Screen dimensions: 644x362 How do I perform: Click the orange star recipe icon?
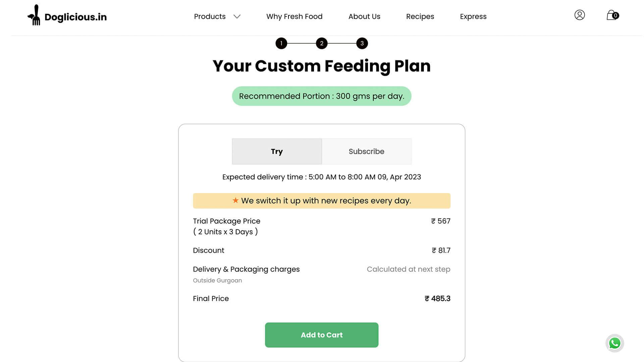(235, 200)
